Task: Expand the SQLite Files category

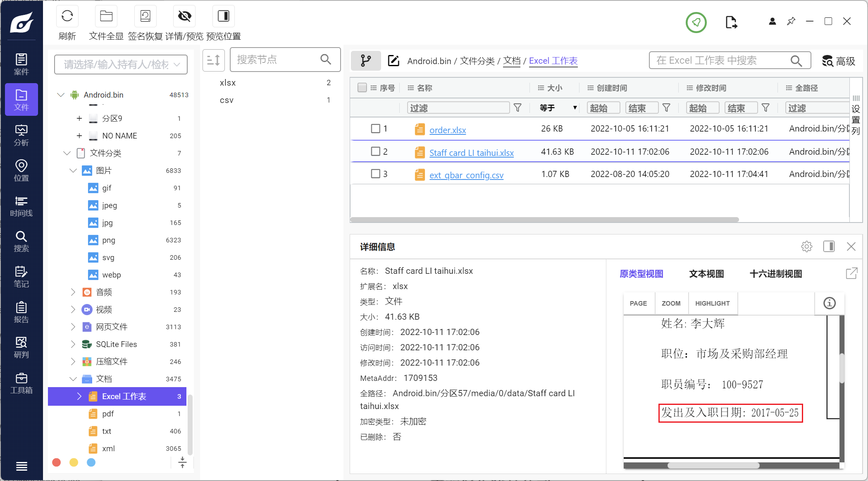Action: coord(73,344)
